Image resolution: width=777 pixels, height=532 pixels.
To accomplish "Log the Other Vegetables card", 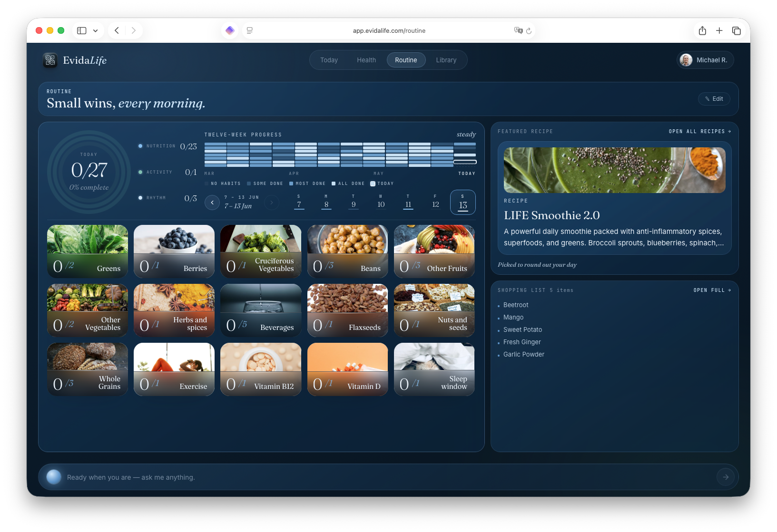I will pyautogui.click(x=88, y=310).
